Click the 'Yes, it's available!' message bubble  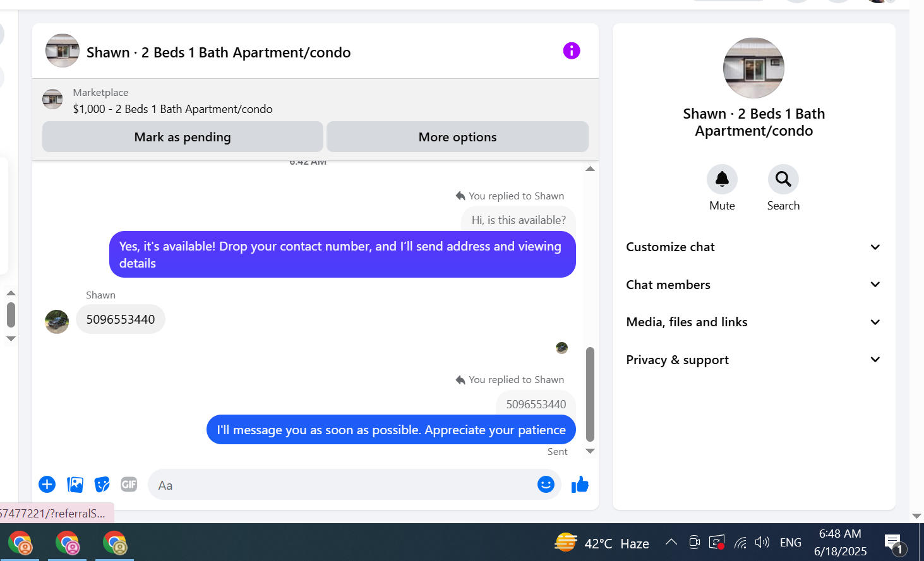(342, 254)
